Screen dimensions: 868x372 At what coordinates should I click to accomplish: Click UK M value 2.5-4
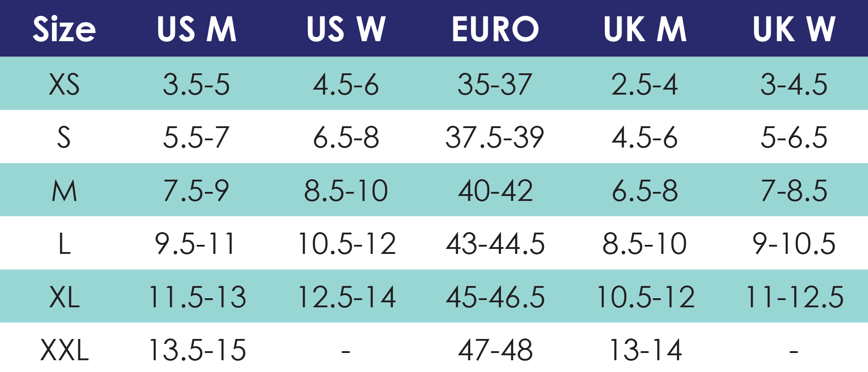(645, 85)
